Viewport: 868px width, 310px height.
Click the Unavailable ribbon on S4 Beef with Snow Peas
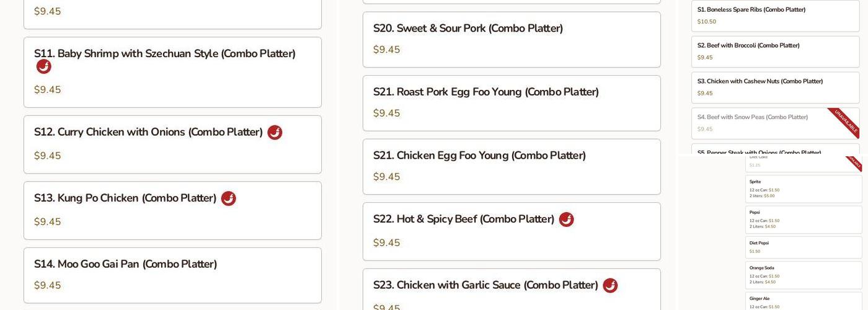point(845,120)
